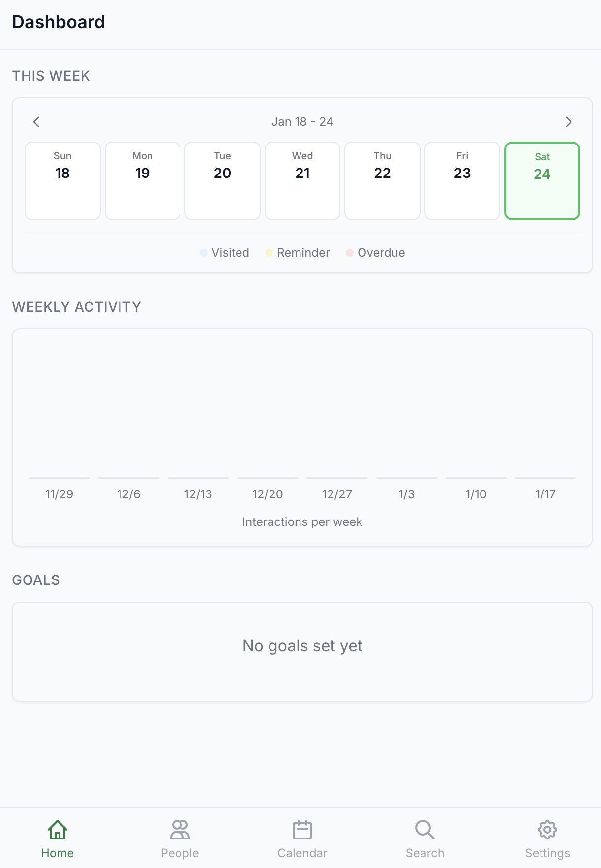Select the Thu 22 day card
The width and height of the screenshot is (601, 868).
point(382,180)
